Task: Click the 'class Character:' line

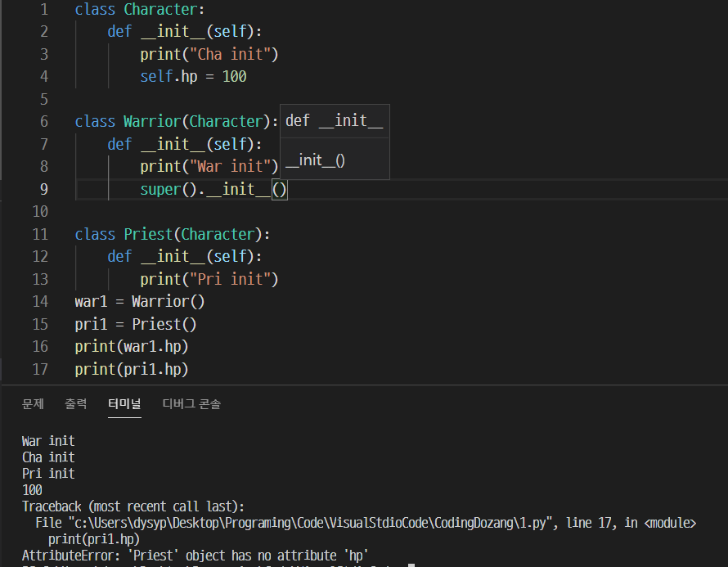Action: pos(140,9)
